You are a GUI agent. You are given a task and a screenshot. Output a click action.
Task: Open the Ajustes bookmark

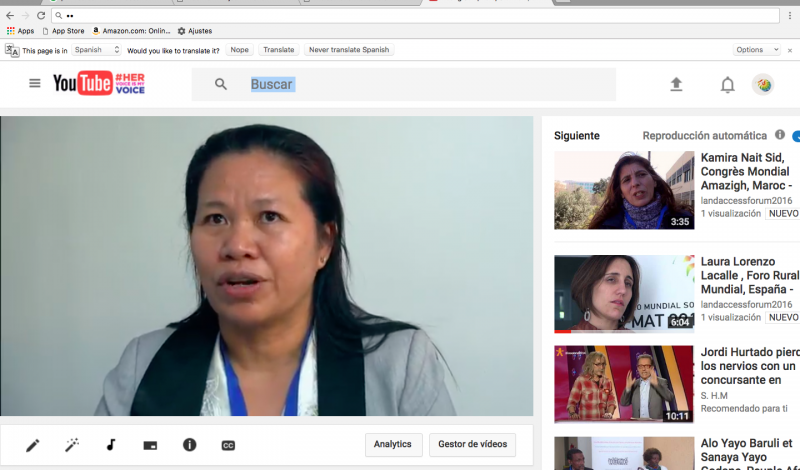(194, 31)
